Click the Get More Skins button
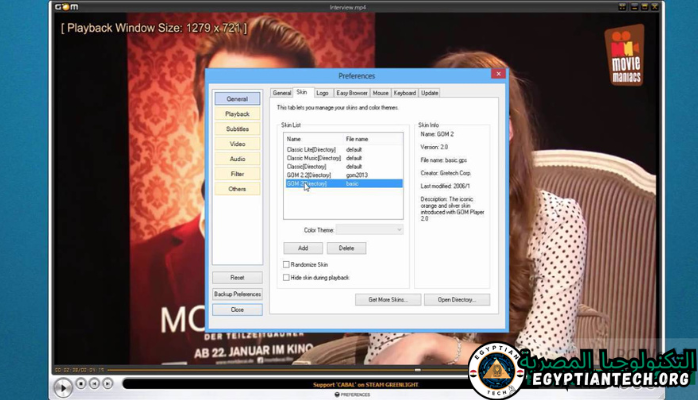The image size is (698, 400). (388, 299)
